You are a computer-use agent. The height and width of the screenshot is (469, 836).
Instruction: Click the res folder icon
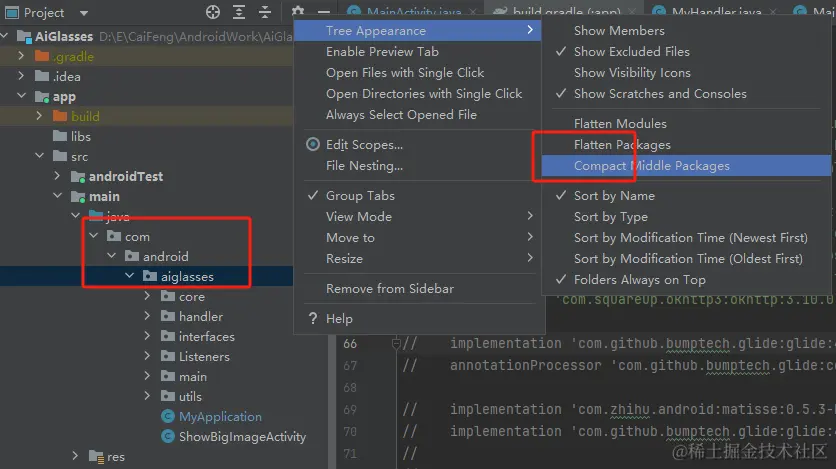pyautogui.click(x=97, y=457)
